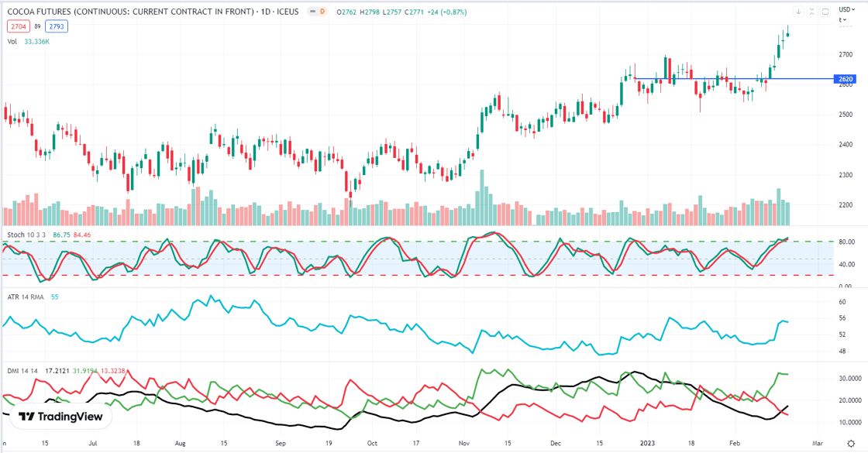Click the high value H2798
Viewport: 868px width, 453px height.
369,12
